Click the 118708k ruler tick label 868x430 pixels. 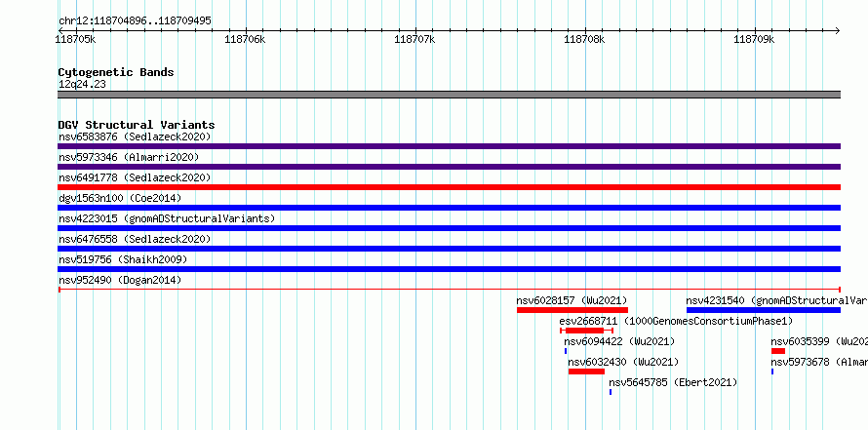(x=584, y=39)
